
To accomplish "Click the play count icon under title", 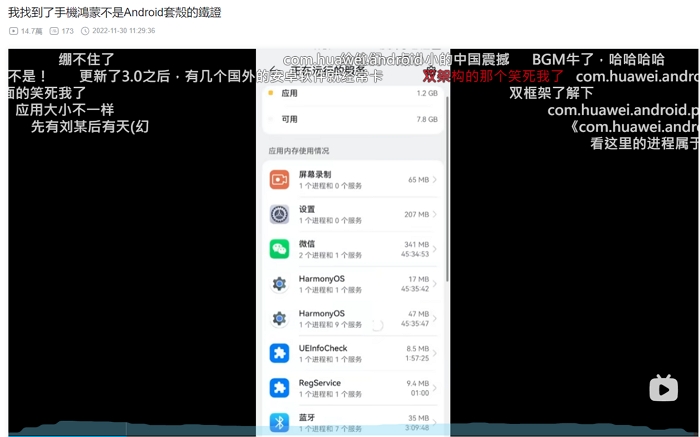I will pyautogui.click(x=14, y=31).
